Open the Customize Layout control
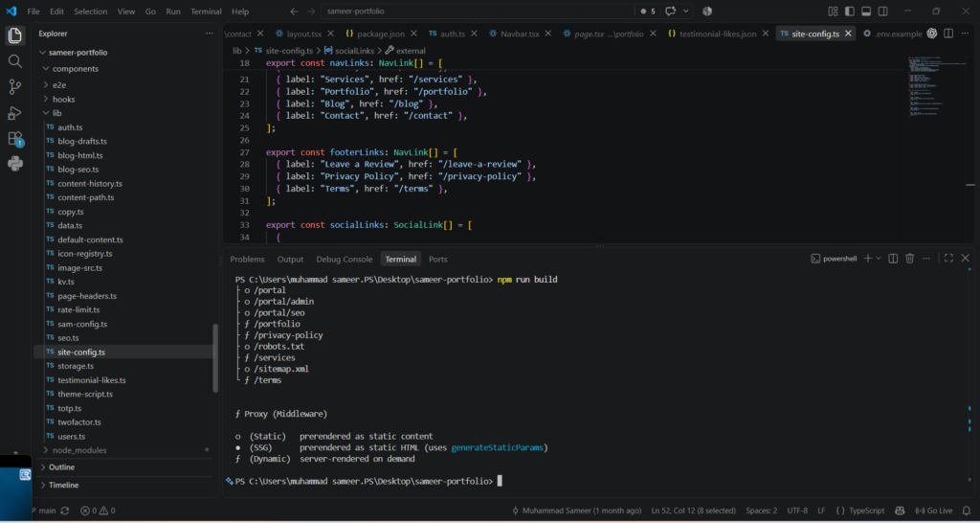980x523 pixels. click(x=833, y=11)
